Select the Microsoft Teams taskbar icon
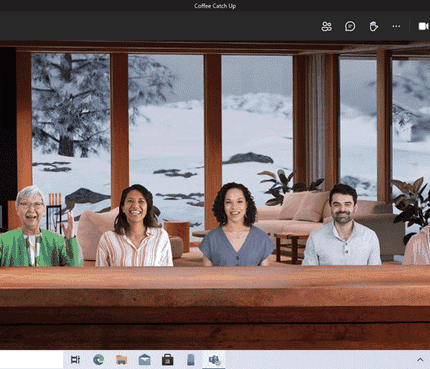Screen dimensions: 430x369 pyautogui.click(x=214, y=360)
